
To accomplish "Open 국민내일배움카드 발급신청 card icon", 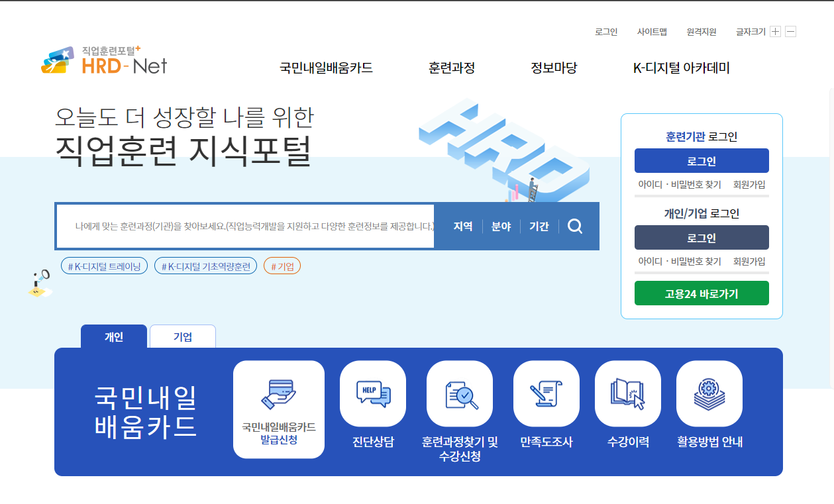I will coord(279,409).
